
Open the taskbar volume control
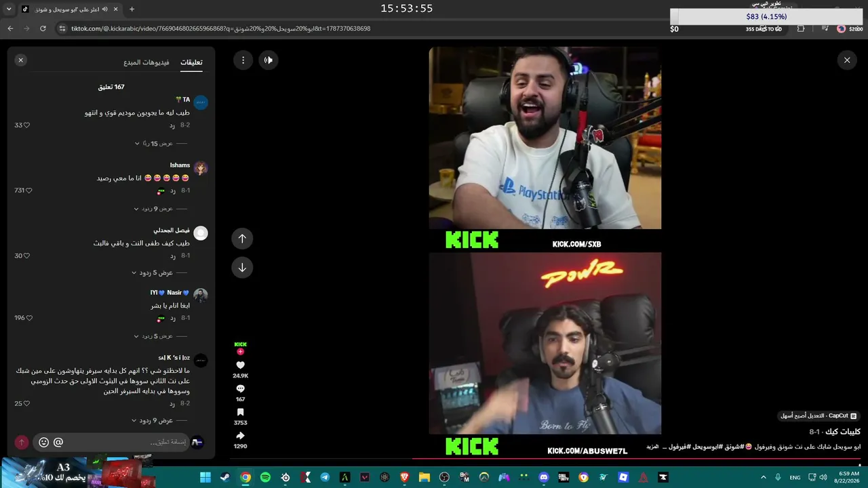point(823,477)
